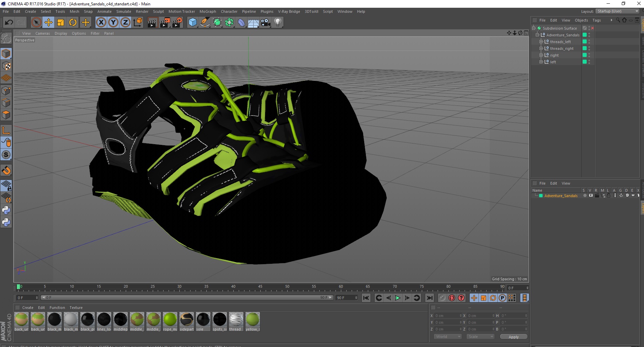Render to Picture Viewer
This screenshot has width=644, height=347.
[x=165, y=23]
